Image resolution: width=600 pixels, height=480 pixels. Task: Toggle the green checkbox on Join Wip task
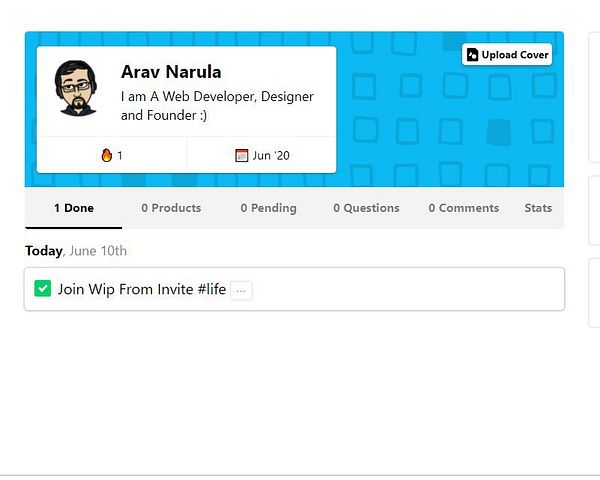tap(42, 288)
